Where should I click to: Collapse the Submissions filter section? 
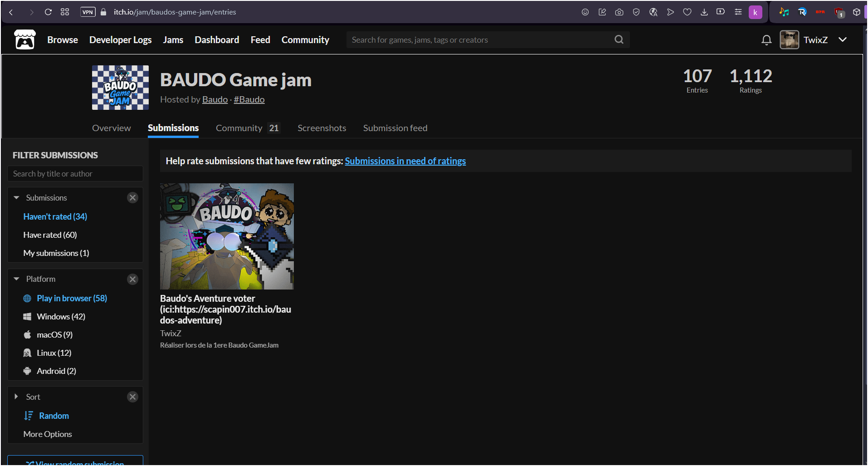click(16, 198)
